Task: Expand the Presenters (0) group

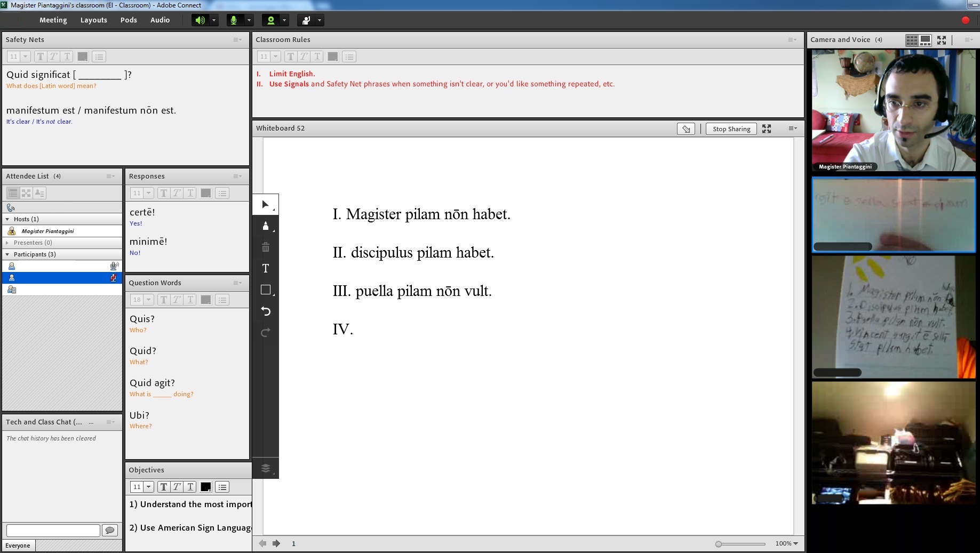Action: [7, 243]
